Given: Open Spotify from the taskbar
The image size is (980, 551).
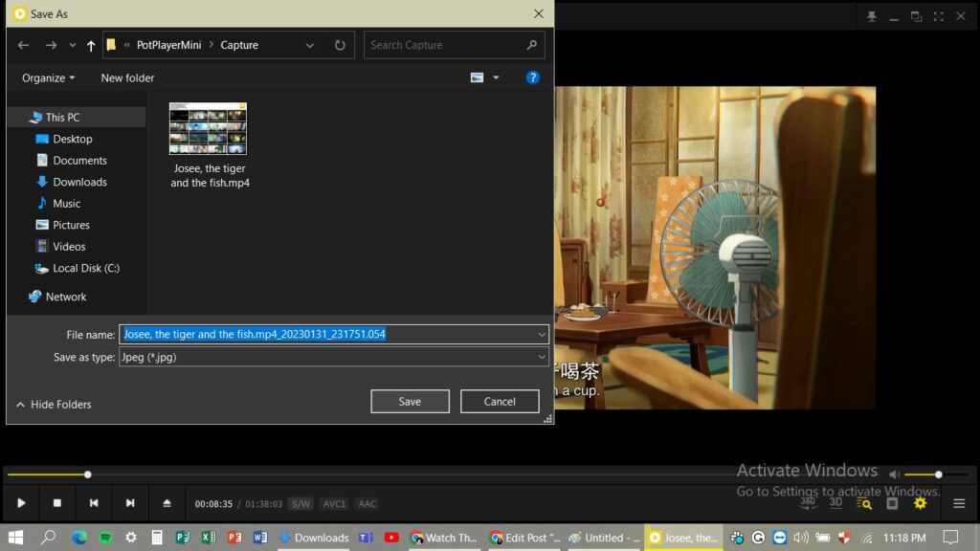Looking at the screenshot, I should pyautogui.click(x=105, y=538).
